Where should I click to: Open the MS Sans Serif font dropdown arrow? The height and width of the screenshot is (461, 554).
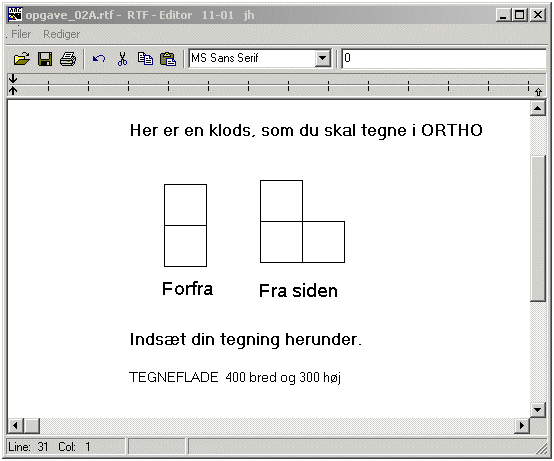(323, 58)
